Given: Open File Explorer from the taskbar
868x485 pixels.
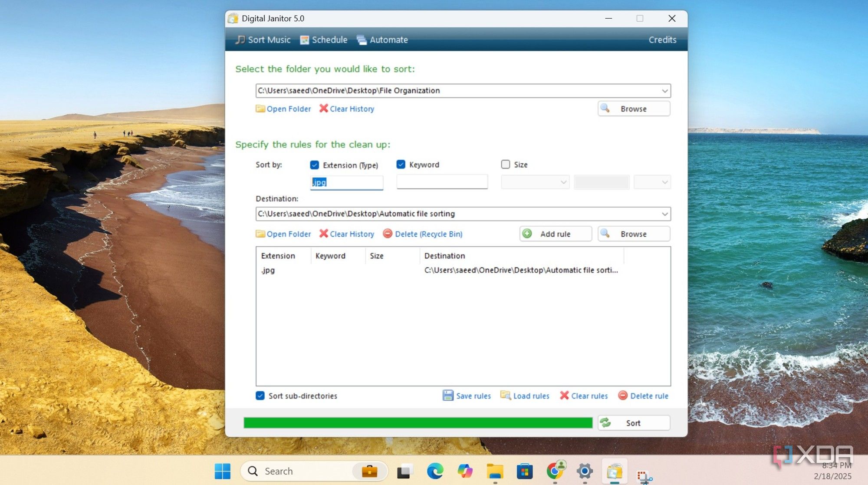Looking at the screenshot, I should [x=495, y=471].
